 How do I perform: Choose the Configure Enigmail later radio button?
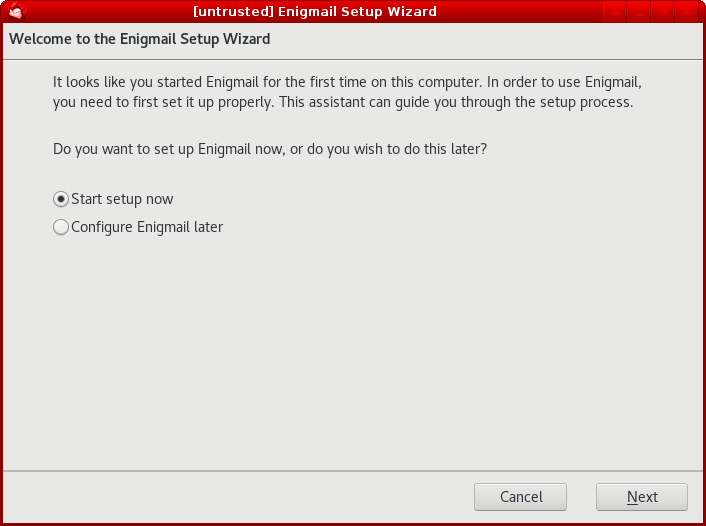[61, 227]
